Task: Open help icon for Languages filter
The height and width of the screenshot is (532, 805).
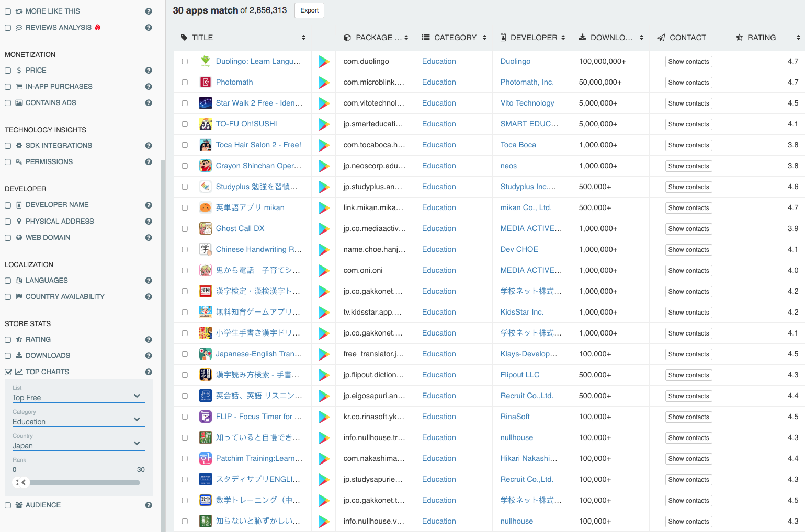Action: pyautogui.click(x=149, y=281)
